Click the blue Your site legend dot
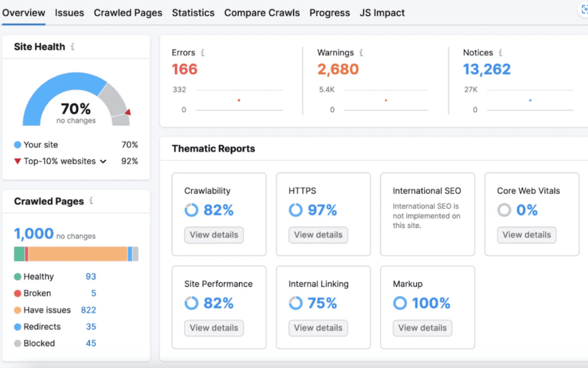Screen dimensions: 588x368 tap(17, 144)
